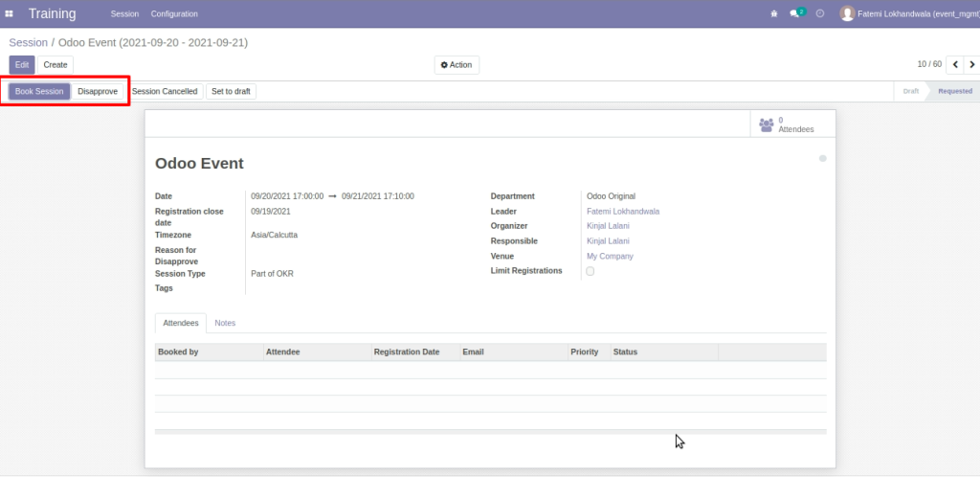The height and width of the screenshot is (477, 980).
Task: Click the Odoo Event title
Action: coord(199,164)
